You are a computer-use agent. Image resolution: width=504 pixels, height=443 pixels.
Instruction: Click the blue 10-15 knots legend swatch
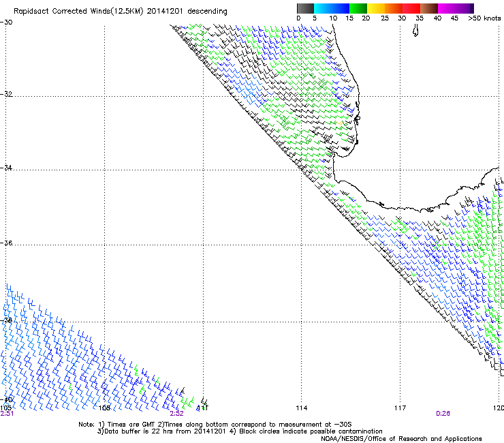click(341, 8)
